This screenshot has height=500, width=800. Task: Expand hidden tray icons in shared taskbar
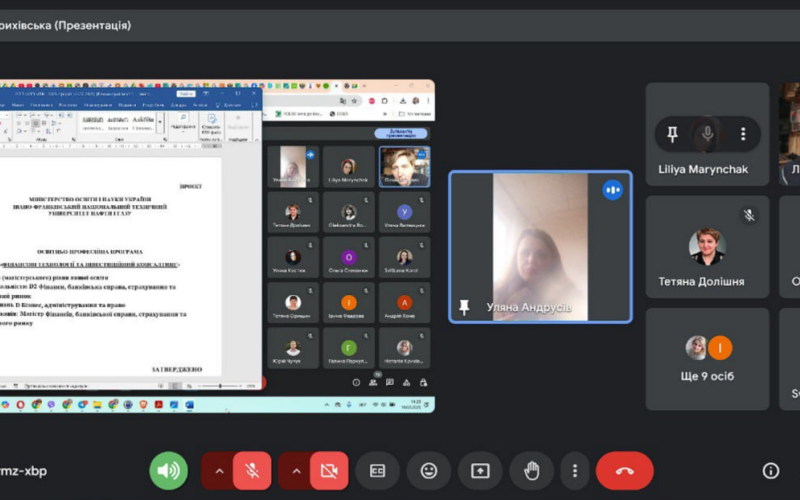click(327, 405)
